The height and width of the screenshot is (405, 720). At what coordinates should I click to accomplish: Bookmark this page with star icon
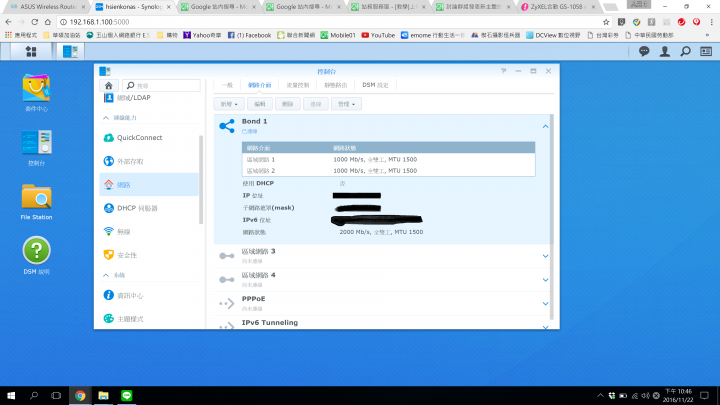click(606, 22)
